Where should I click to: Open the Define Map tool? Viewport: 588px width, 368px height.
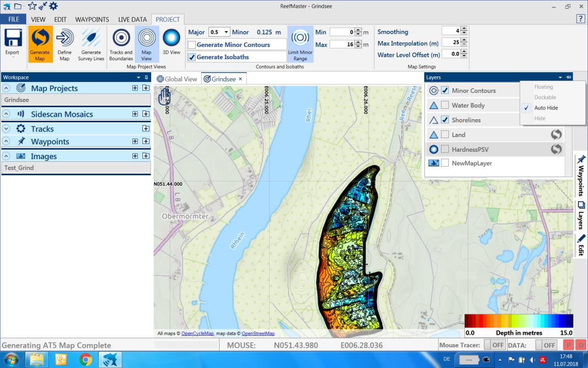pyautogui.click(x=65, y=38)
